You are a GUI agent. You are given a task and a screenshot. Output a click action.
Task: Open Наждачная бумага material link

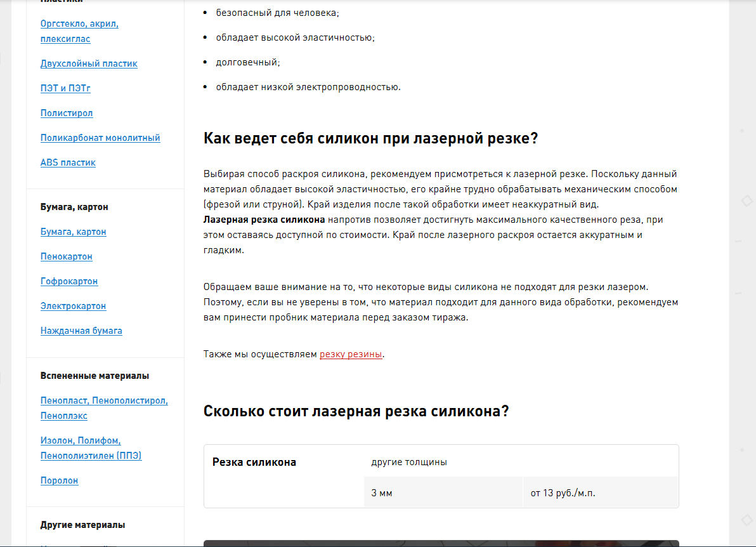(x=81, y=331)
